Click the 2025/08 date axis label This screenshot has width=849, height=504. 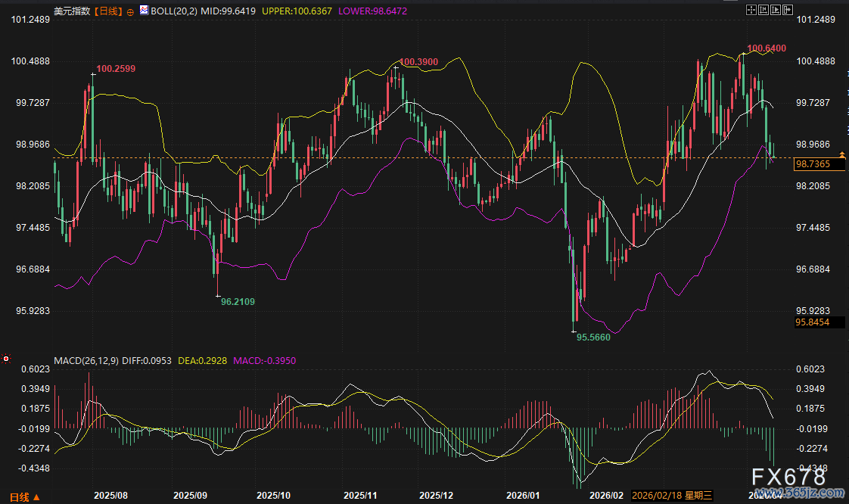coord(111,496)
